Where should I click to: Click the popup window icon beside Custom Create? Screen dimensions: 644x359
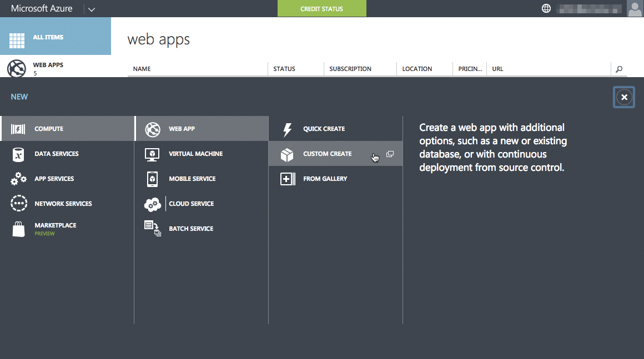390,154
